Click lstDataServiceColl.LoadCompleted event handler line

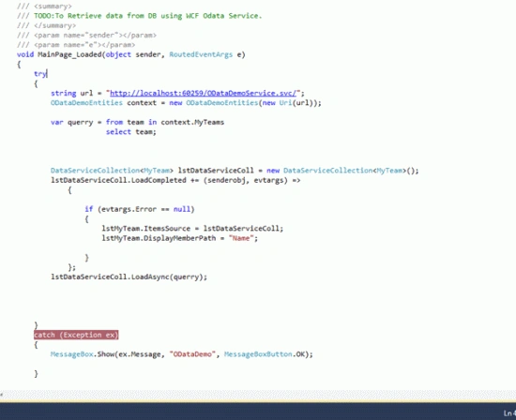pyautogui.click(x=175, y=180)
